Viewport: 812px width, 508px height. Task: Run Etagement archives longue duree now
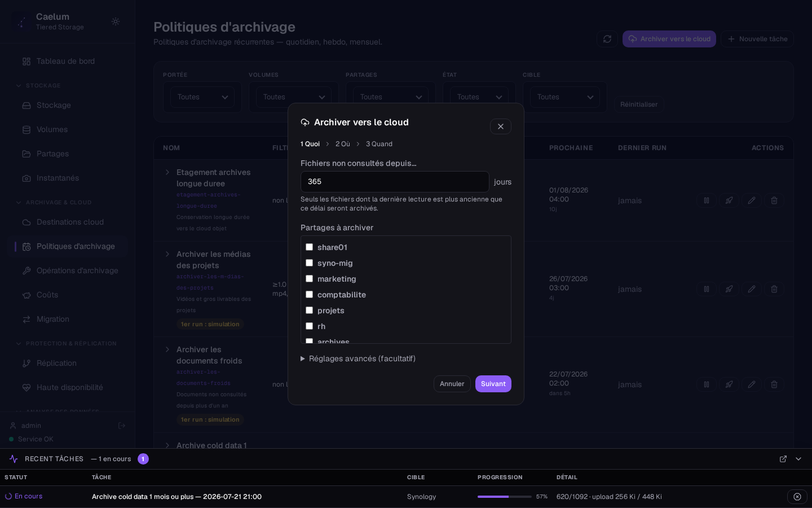tap(729, 200)
